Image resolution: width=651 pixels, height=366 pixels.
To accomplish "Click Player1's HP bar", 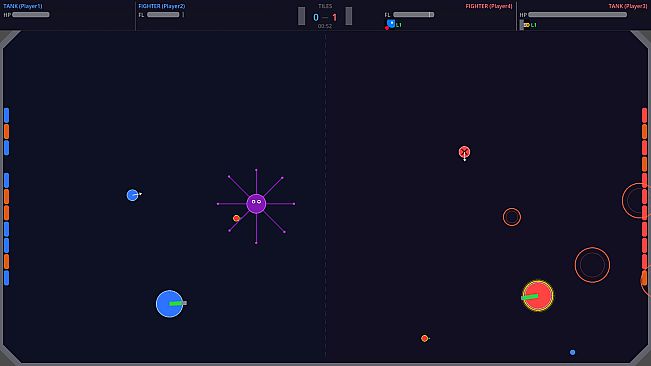I will tap(31, 15).
